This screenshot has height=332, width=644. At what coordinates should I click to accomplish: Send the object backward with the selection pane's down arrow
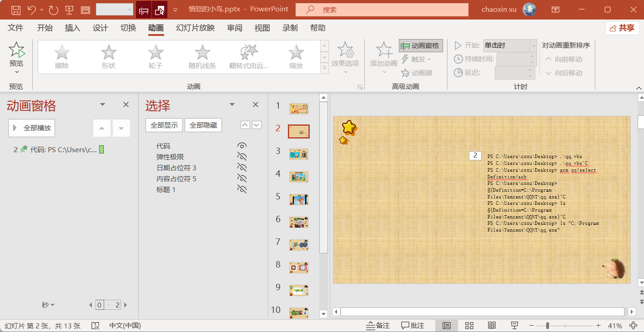click(257, 125)
